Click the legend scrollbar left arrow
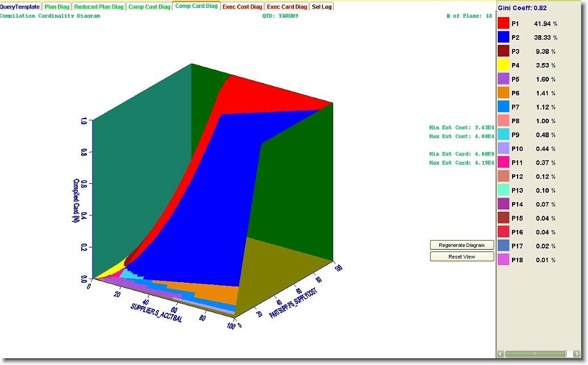Screen dimensions: 588x365 501,354
